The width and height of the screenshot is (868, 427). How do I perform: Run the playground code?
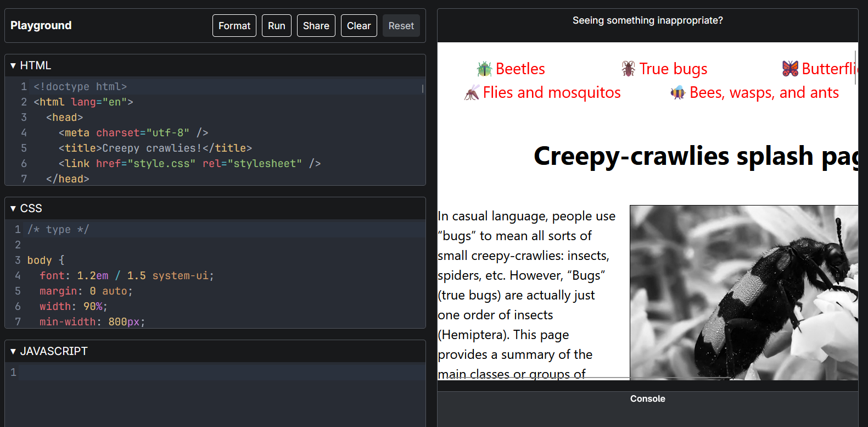(277, 26)
